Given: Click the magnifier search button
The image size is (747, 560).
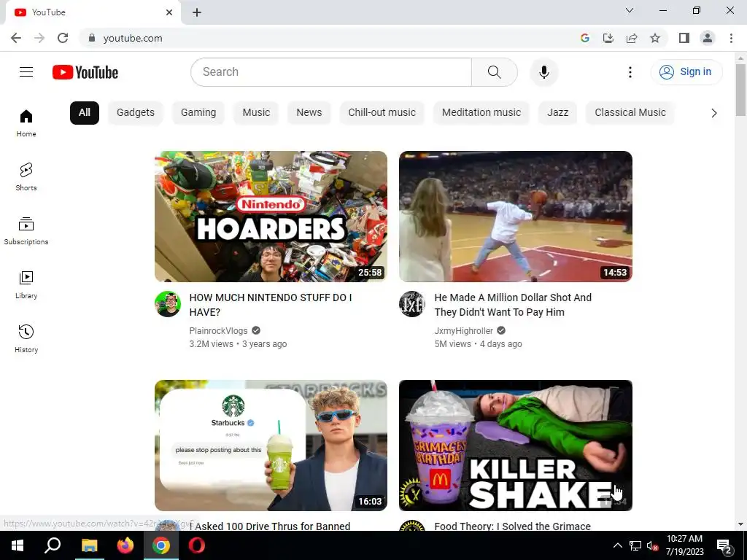Looking at the screenshot, I should click(x=495, y=72).
